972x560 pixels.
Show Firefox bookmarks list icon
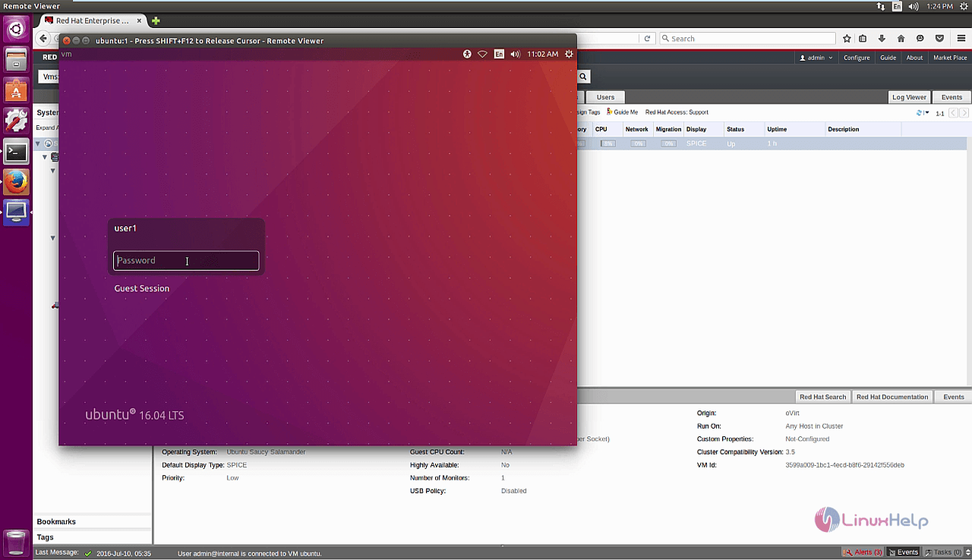(x=863, y=39)
